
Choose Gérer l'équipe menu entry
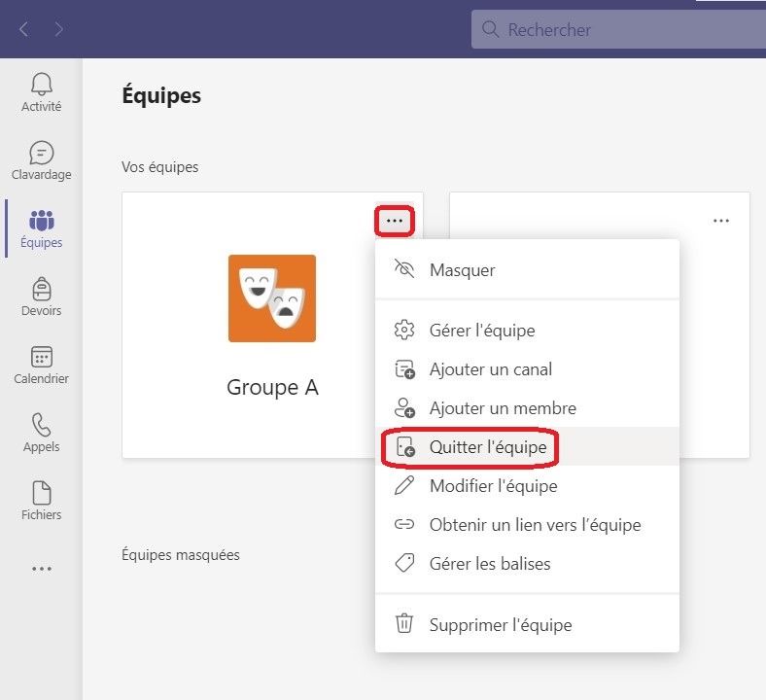[481, 331]
